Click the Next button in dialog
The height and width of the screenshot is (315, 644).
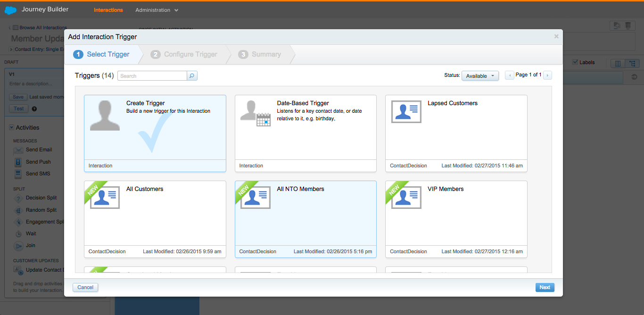pyautogui.click(x=545, y=287)
